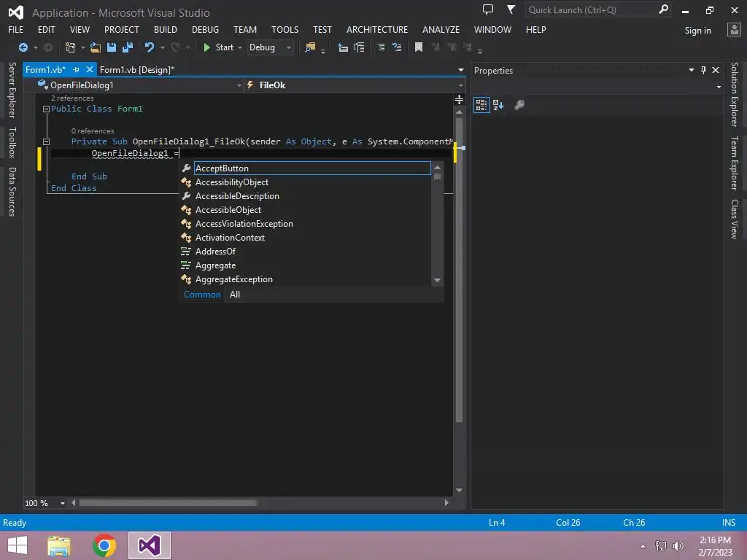Toggle a bookmark on the current line
747x560 pixels.
pyautogui.click(x=418, y=47)
